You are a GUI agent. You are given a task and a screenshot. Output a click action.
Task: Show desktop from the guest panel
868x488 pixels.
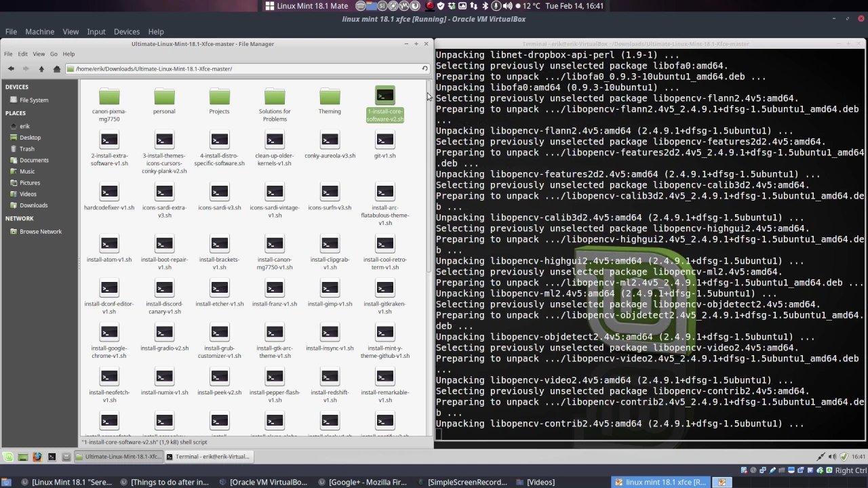pos(22,457)
